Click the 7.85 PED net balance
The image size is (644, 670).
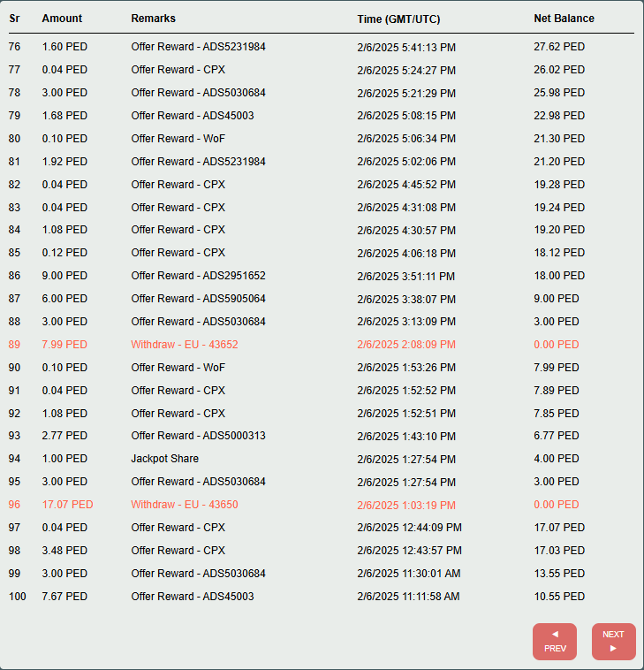point(557,413)
